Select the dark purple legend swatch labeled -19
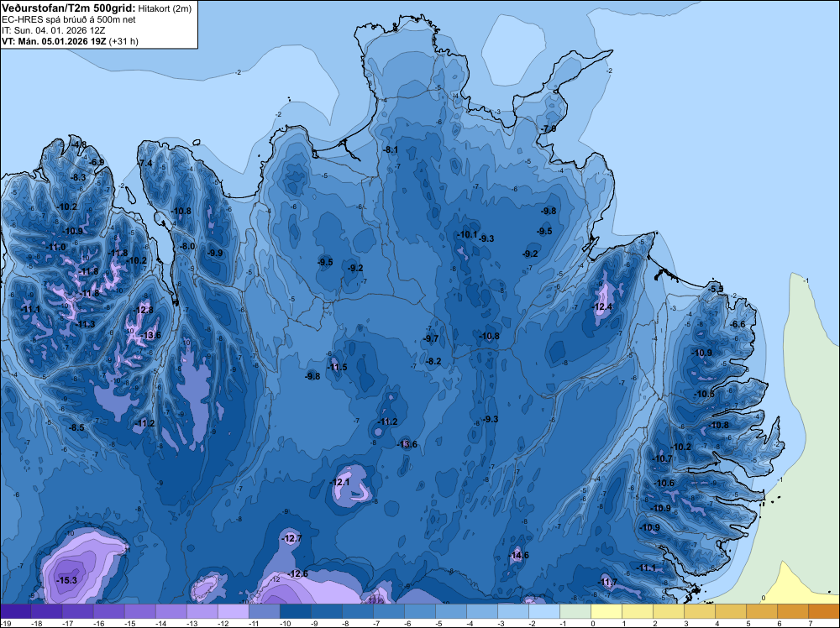Screen dimensions: 840x628 [15, 611]
